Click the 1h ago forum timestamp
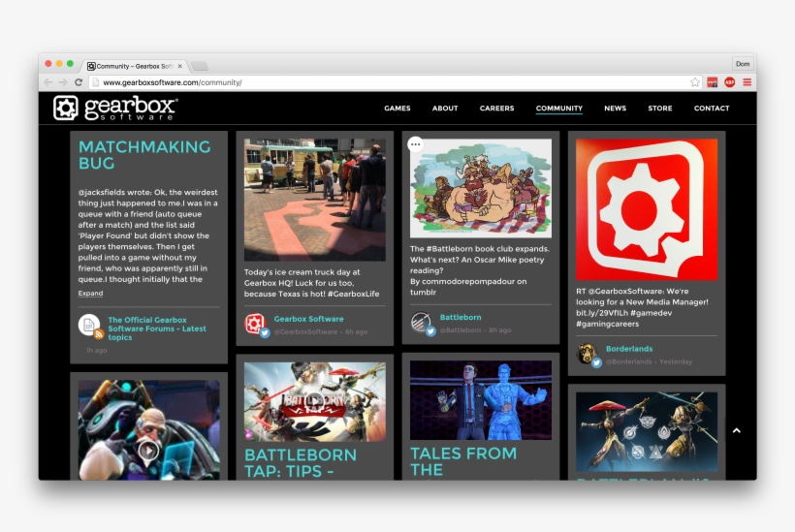795x532 pixels. [96, 350]
